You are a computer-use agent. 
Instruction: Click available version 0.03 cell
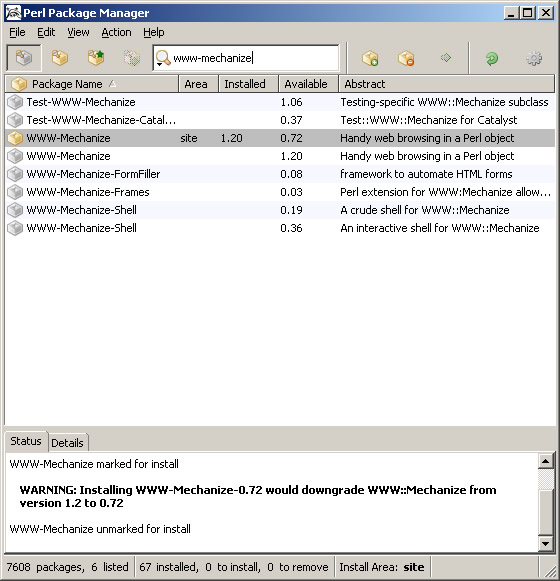pos(291,192)
